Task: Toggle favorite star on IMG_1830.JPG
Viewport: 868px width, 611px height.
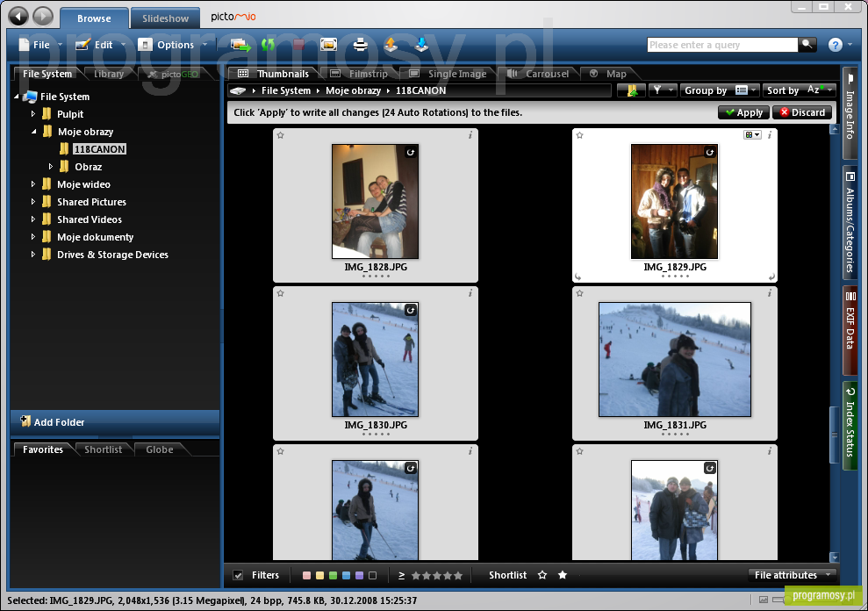Action: [x=281, y=293]
